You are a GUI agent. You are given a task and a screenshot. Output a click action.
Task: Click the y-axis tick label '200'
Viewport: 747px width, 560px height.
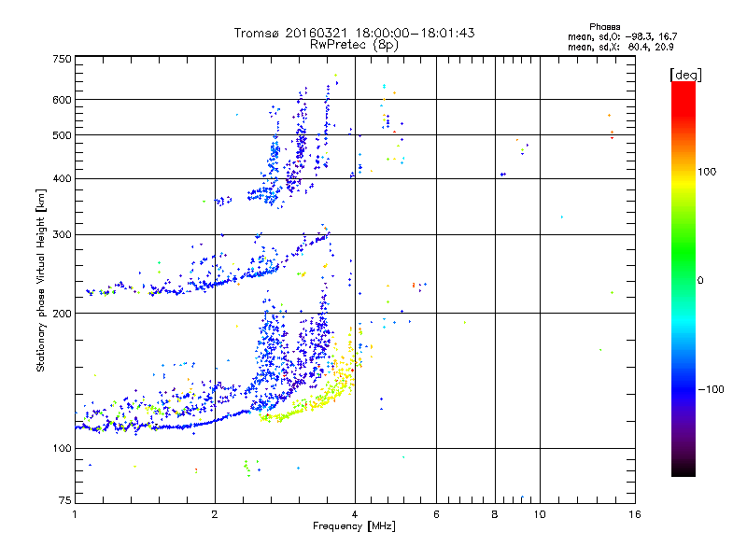62,314
